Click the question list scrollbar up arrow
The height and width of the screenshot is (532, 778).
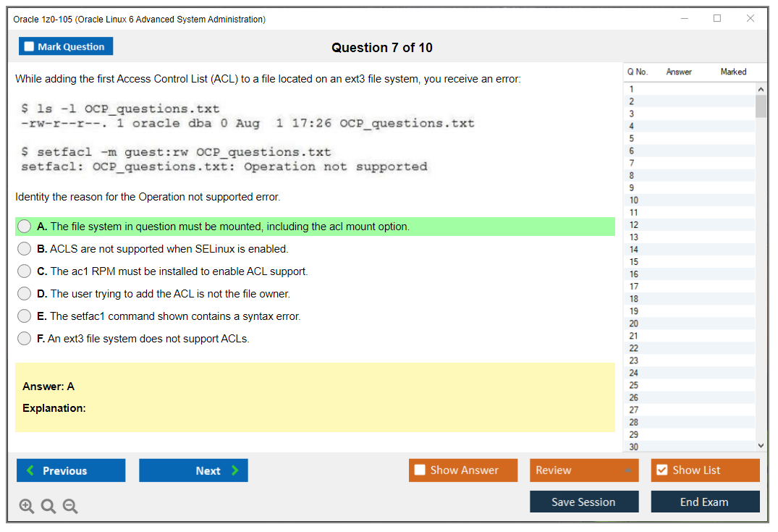(761, 87)
